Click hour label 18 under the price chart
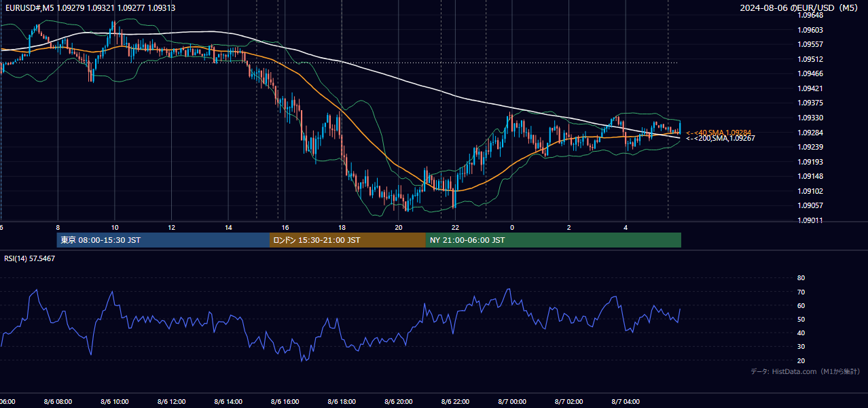The width and height of the screenshot is (868, 408). coord(342,227)
